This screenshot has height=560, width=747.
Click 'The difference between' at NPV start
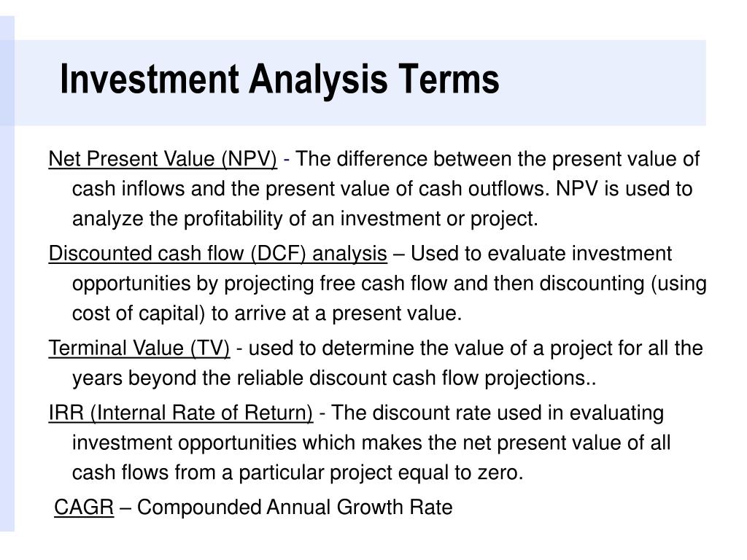pos(394,160)
